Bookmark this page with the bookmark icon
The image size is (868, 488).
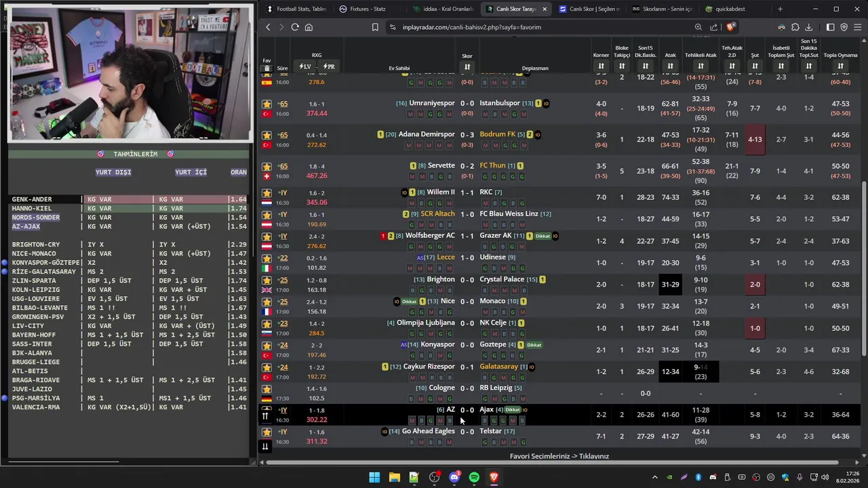tap(375, 27)
